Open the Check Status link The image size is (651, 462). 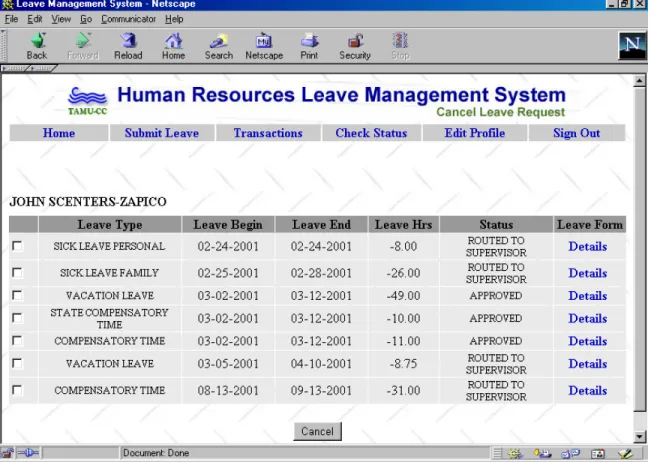371,133
